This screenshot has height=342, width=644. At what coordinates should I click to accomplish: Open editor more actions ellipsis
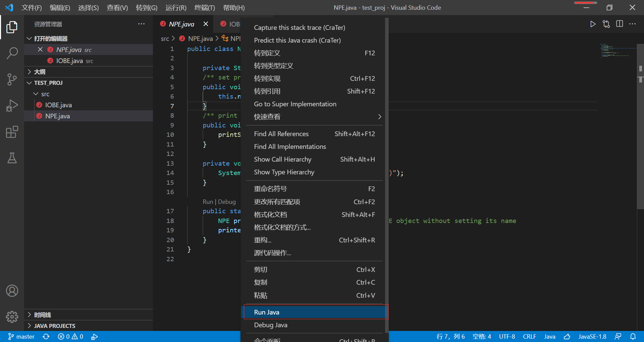tap(633, 24)
